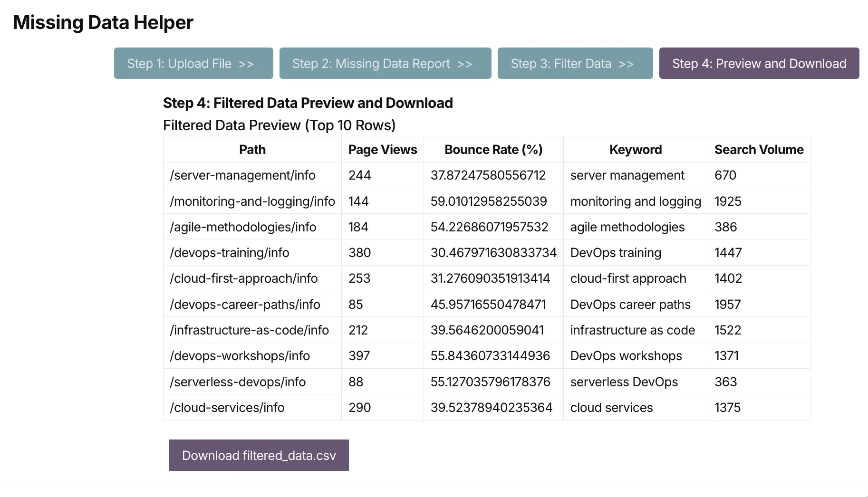Select the /devops-workshops/info path cell
The width and height of the screenshot is (868, 497).
(252, 356)
